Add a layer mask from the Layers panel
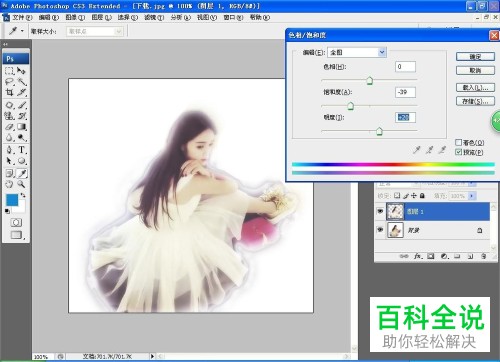The image size is (500, 362). [x=431, y=256]
